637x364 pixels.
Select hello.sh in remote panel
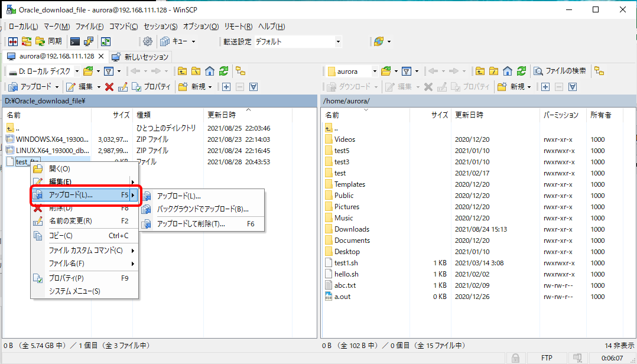346,274
